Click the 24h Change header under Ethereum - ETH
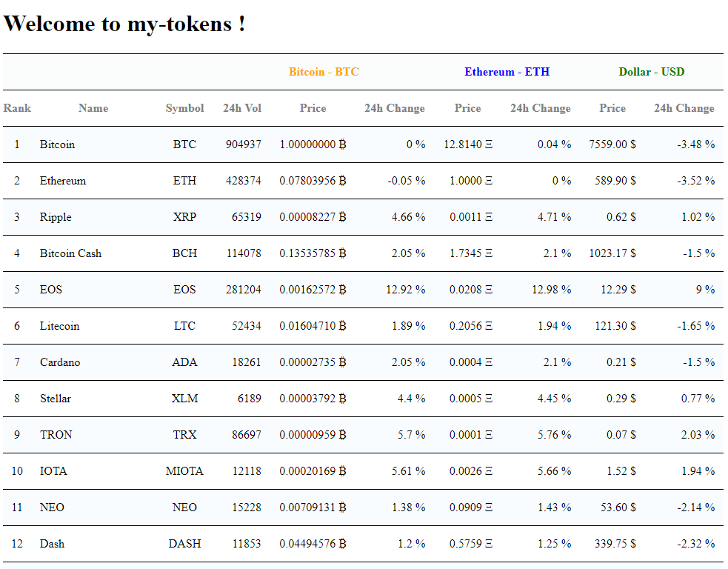The image size is (728, 569). [541, 107]
